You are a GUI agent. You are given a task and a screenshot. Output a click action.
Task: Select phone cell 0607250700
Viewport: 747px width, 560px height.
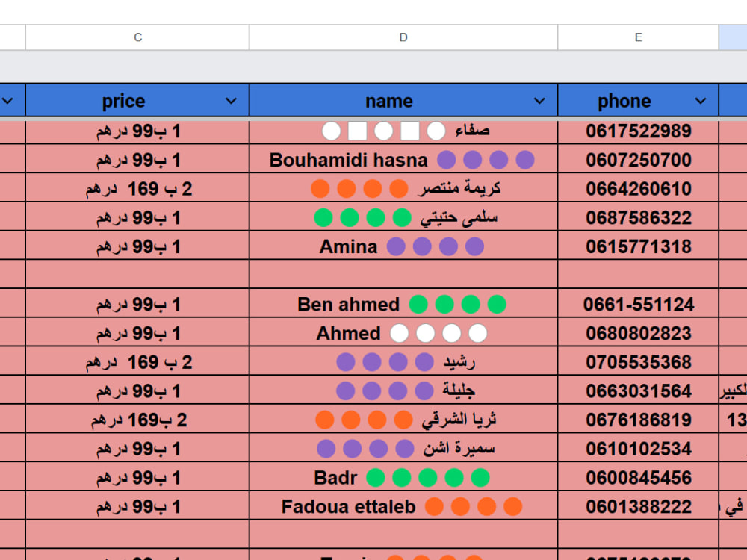(639, 160)
